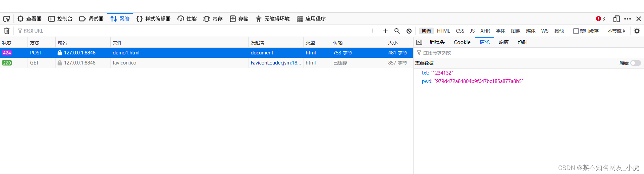Open the Memory (内存) panel
The height and width of the screenshot is (174, 644).
coord(213,19)
